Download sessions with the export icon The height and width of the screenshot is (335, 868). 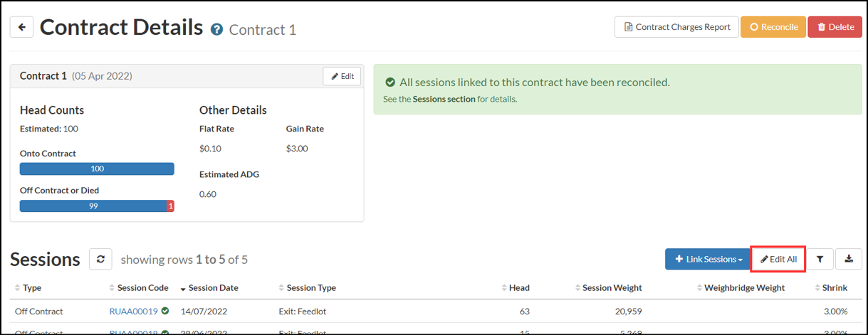point(849,260)
